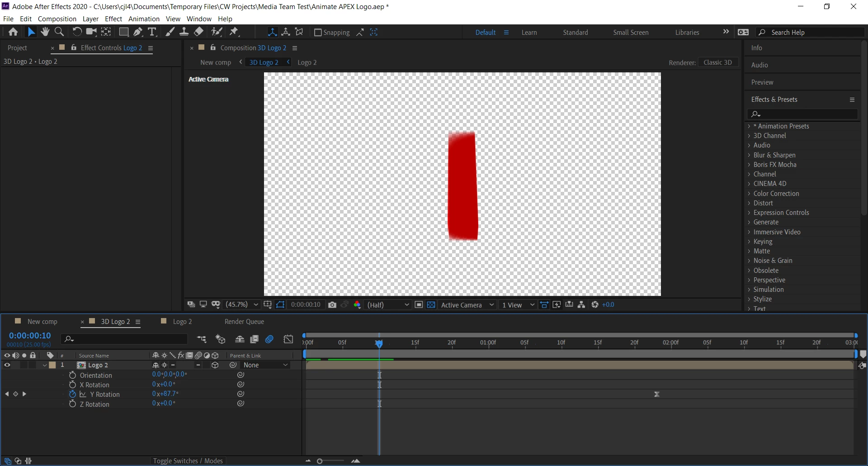Viewport: 868px width, 466px height.
Task: Enable the Snapping checkbox
Action: tap(318, 33)
